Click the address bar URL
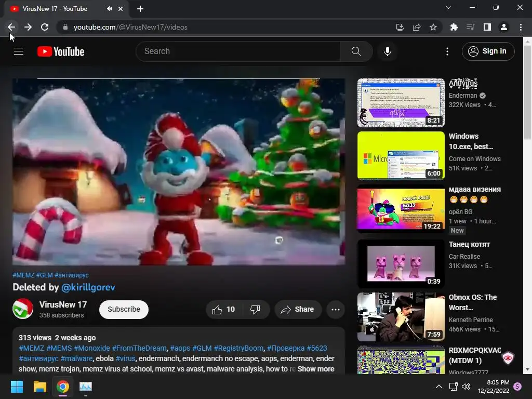Image resolution: width=532 pixels, height=399 pixels. tap(130, 27)
